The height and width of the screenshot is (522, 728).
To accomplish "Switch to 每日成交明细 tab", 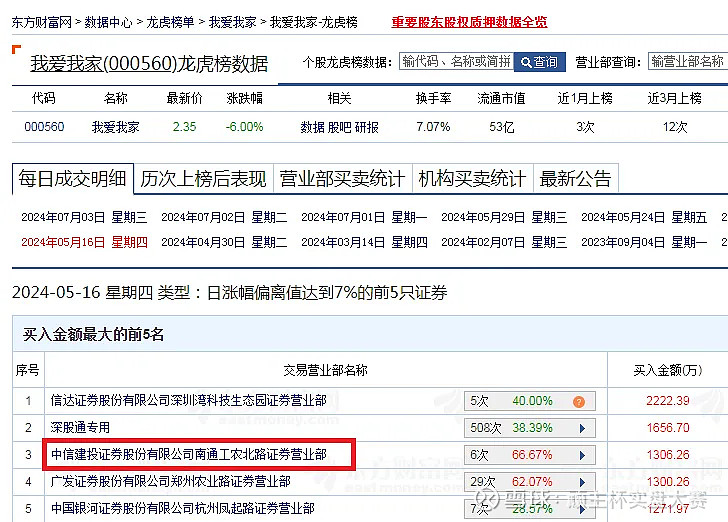I will [x=73, y=178].
